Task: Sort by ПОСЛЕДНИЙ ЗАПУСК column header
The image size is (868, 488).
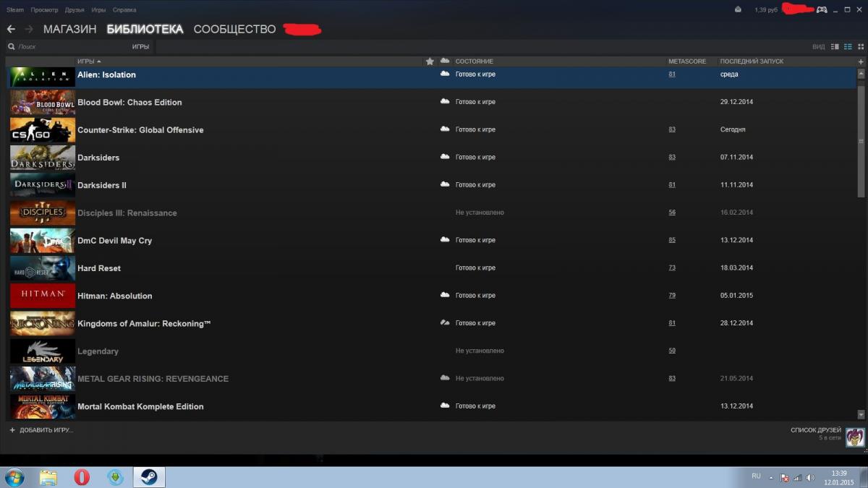Action: pos(752,61)
